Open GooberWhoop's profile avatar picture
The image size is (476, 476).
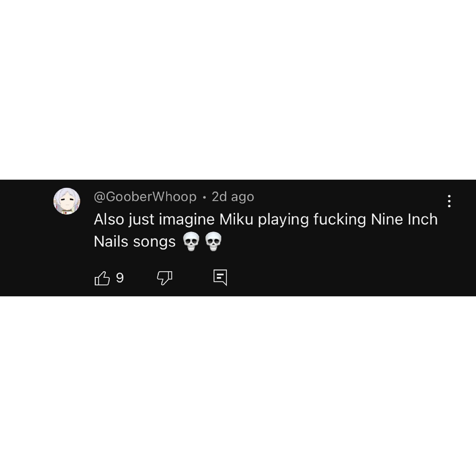(x=67, y=201)
